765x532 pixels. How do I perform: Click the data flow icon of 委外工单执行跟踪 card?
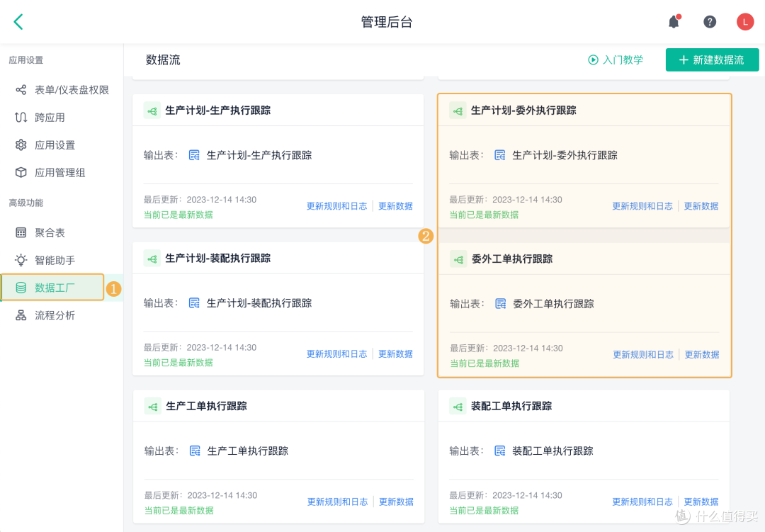click(458, 259)
